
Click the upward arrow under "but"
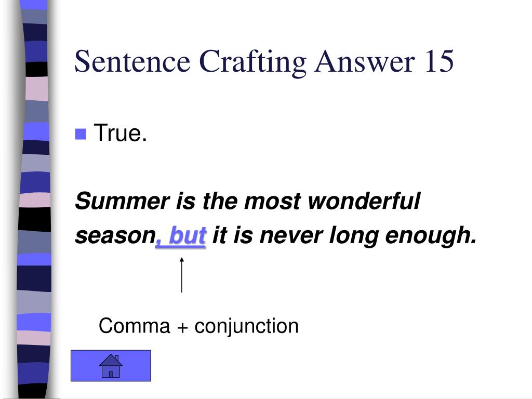click(182, 275)
